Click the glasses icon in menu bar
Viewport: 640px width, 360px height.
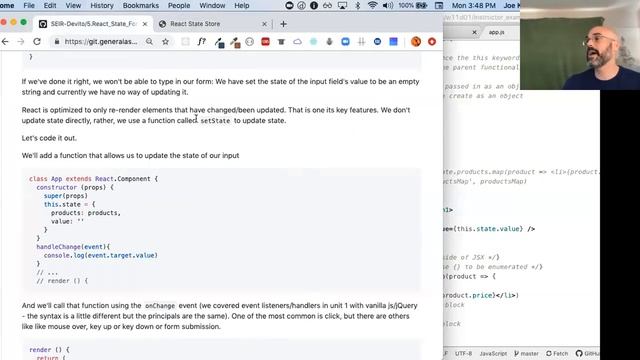tap(327, 5)
